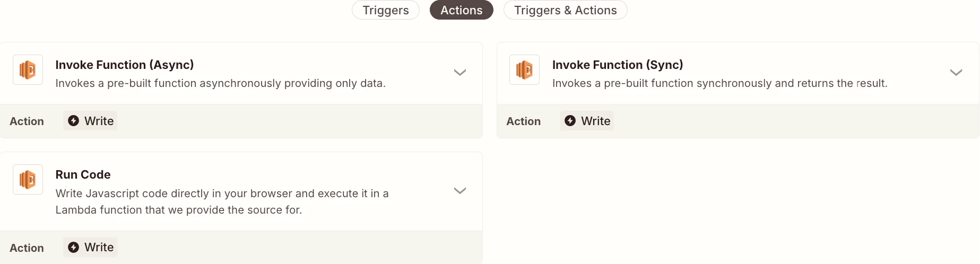Click the Action label under Run Code
Image resolution: width=980 pixels, height=264 pixels.
pos(27,248)
